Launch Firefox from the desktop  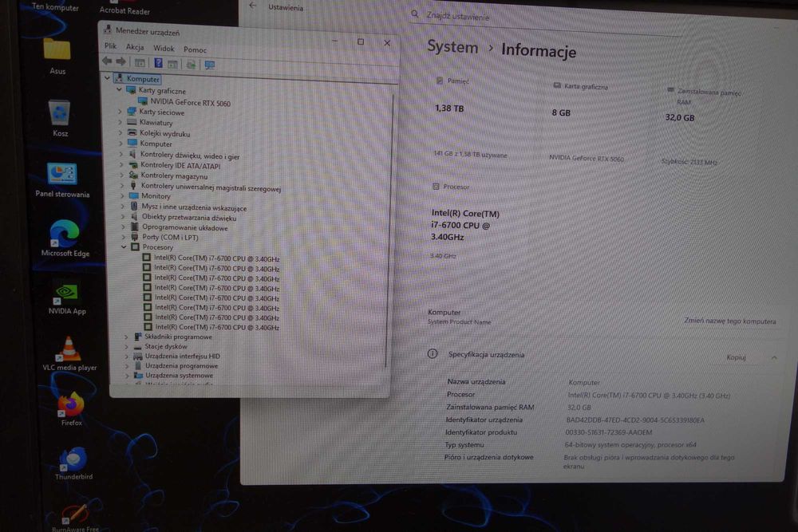71,408
